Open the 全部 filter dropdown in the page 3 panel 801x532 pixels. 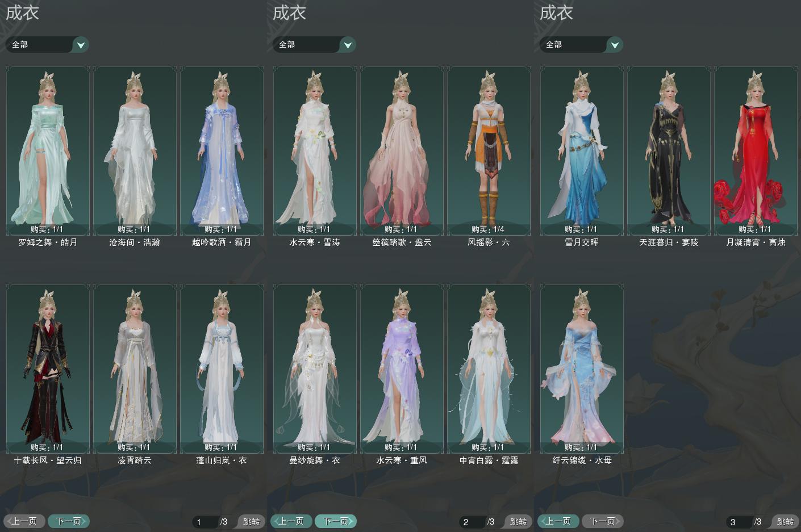pyautogui.click(x=581, y=44)
